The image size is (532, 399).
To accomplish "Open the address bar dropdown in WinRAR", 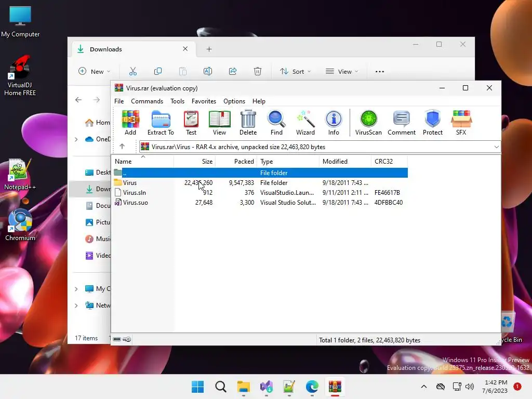I will 496,147.
